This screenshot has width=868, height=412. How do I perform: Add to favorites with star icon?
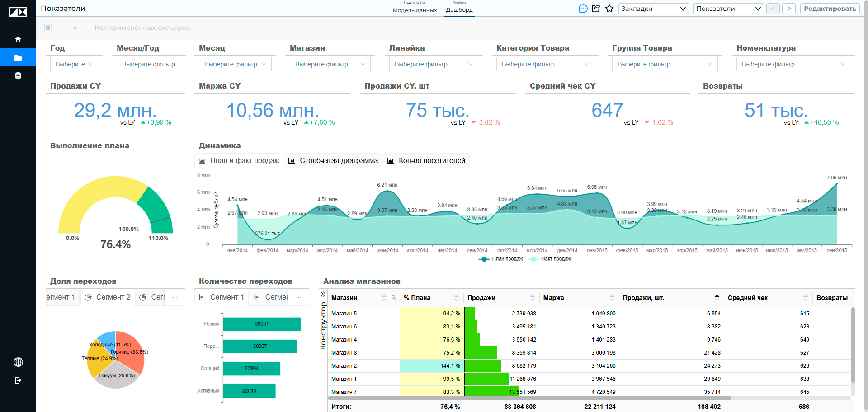click(x=609, y=9)
